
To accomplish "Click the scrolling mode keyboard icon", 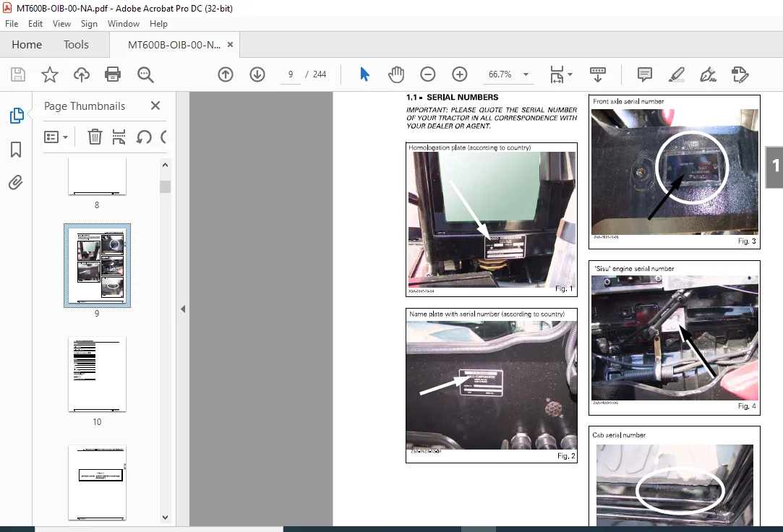I will point(598,74).
